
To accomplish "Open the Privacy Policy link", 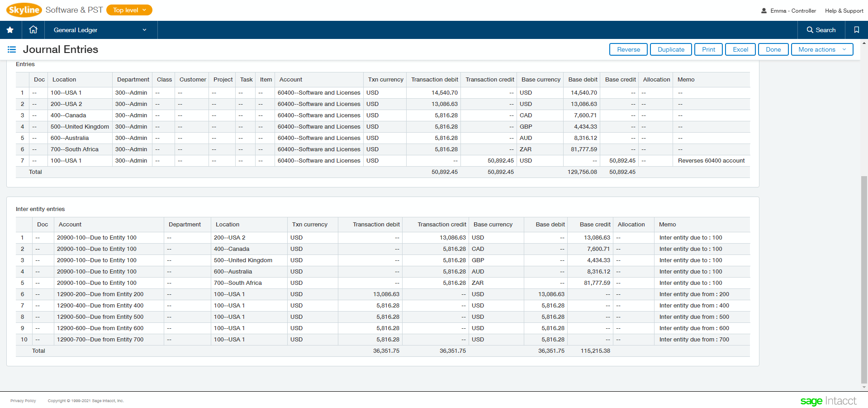I will click(23, 400).
